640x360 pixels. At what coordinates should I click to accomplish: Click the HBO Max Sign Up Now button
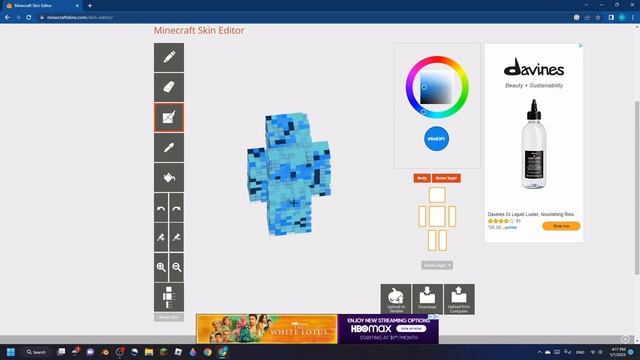click(411, 329)
